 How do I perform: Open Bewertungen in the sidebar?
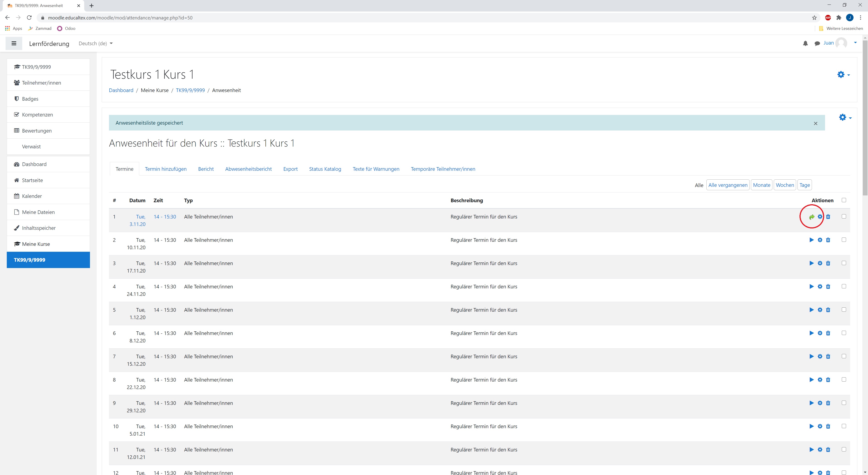48,131
